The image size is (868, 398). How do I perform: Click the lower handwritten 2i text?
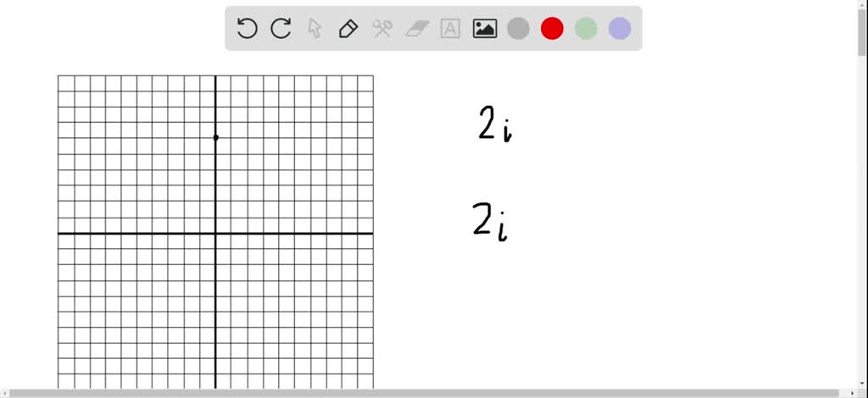(x=491, y=222)
